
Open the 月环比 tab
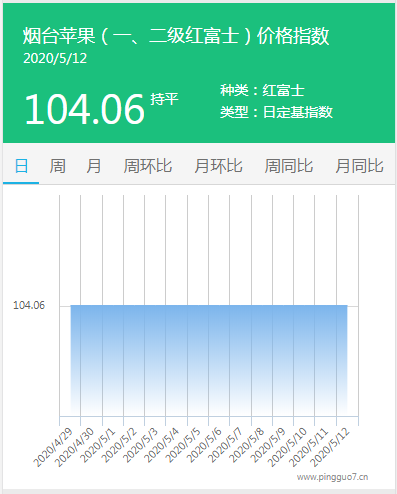click(218, 166)
